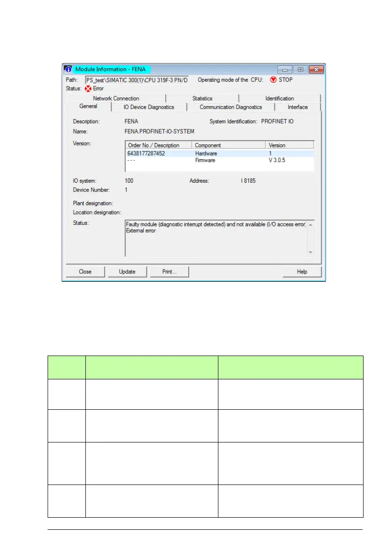Click the Close button
Viewport: 392px width, 556px height.
pos(85,271)
